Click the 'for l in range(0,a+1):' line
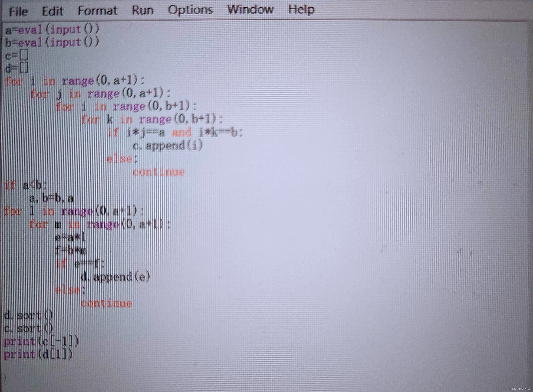 pyautogui.click(x=74, y=211)
